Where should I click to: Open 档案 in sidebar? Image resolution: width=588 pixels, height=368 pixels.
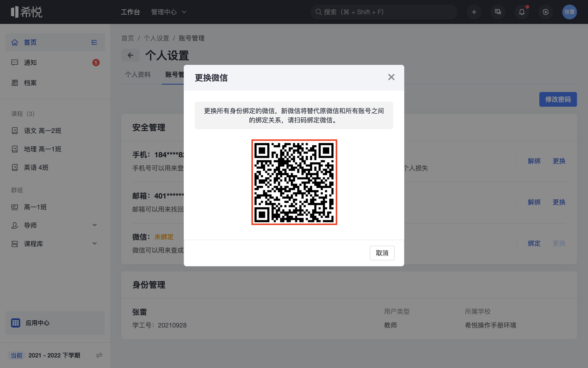pos(55,83)
